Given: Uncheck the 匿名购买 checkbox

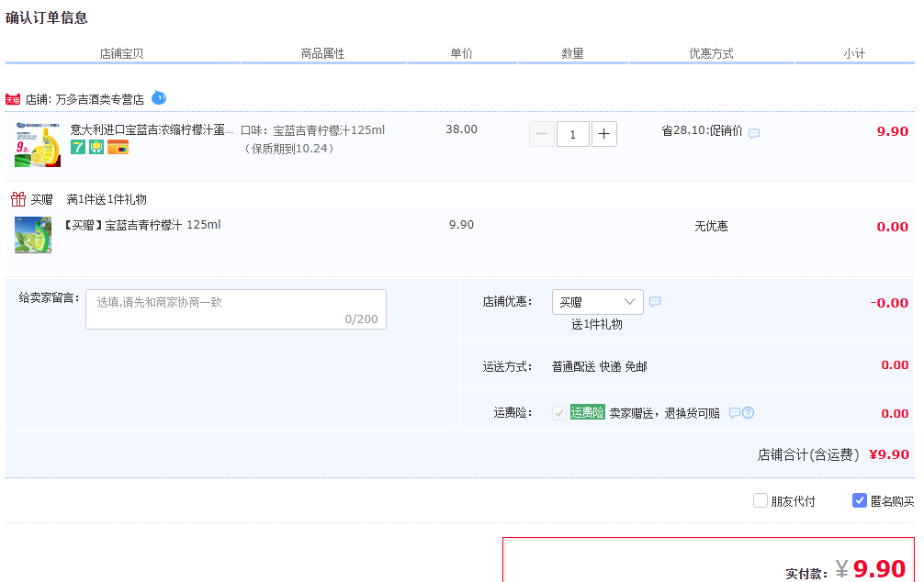Looking at the screenshot, I should pos(859,500).
